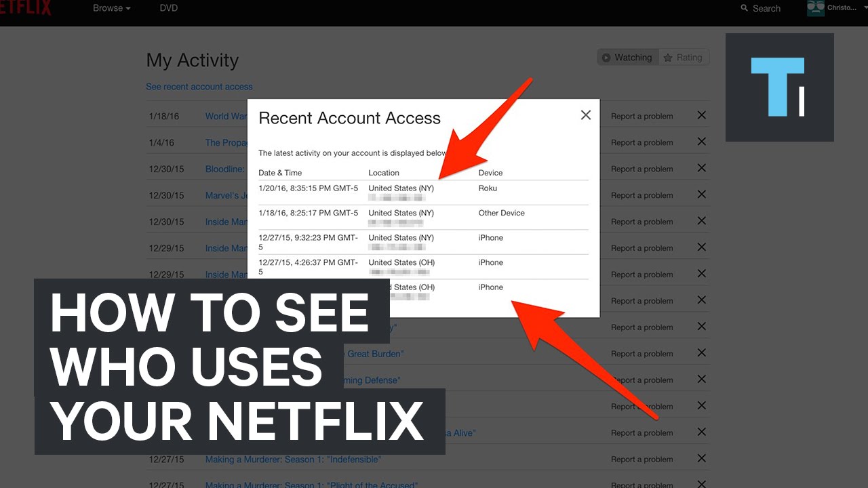Viewport: 868px width, 488px height.
Task: Click the "Roku" device cell
Action: pyautogui.click(x=488, y=188)
